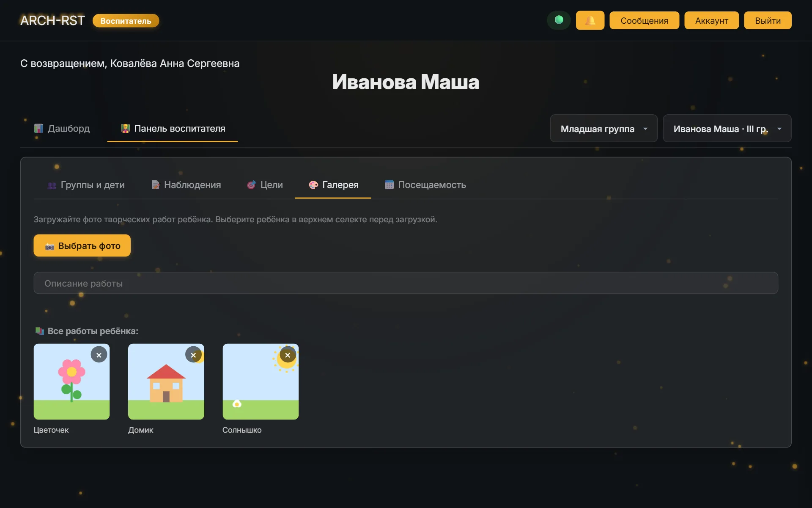Focus the Описание работы input field
The image size is (812, 508).
click(x=406, y=283)
